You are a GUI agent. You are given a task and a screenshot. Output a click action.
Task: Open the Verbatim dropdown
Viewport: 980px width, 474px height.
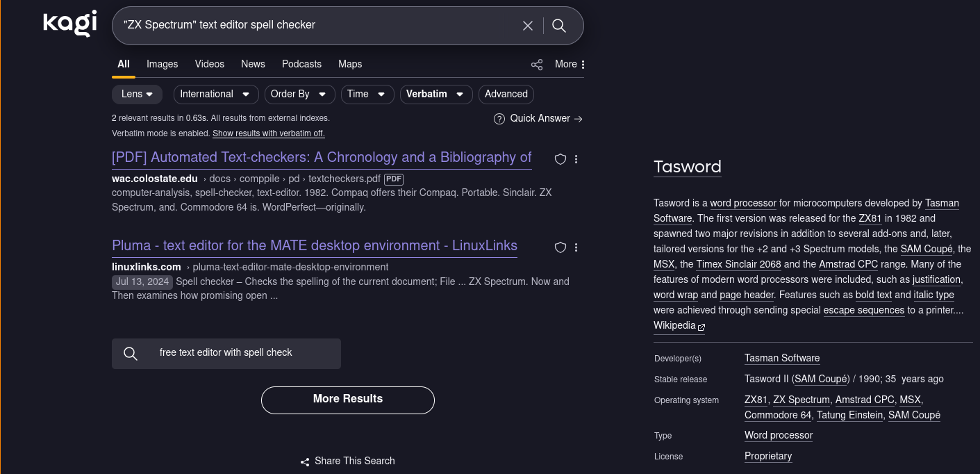[436, 95]
